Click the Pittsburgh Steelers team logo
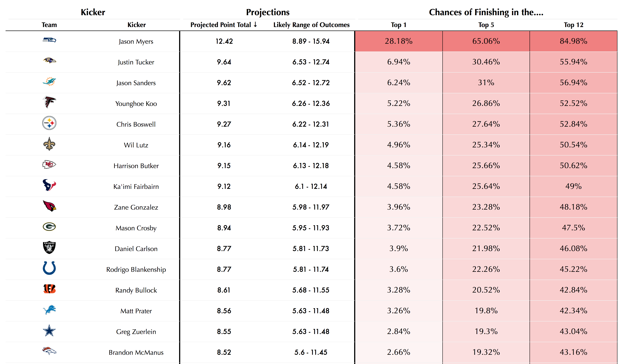The width and height of the screenshot is (623, 364). (49, 123)
